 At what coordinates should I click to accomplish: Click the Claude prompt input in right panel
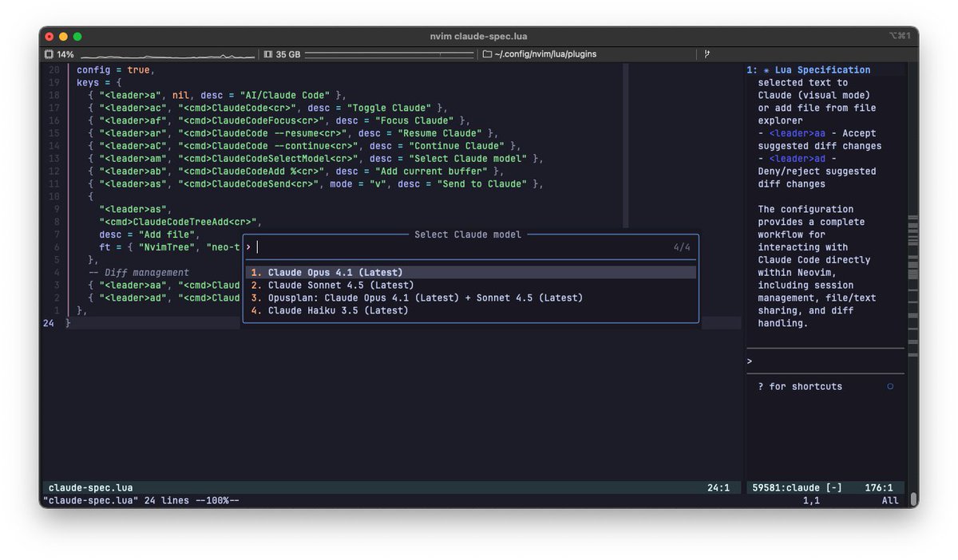825,361
